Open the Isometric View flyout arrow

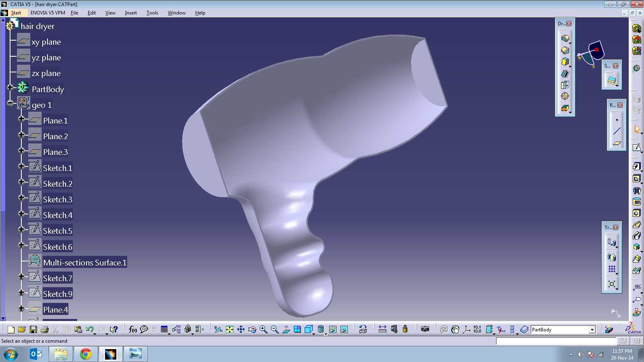coord(314,334)
